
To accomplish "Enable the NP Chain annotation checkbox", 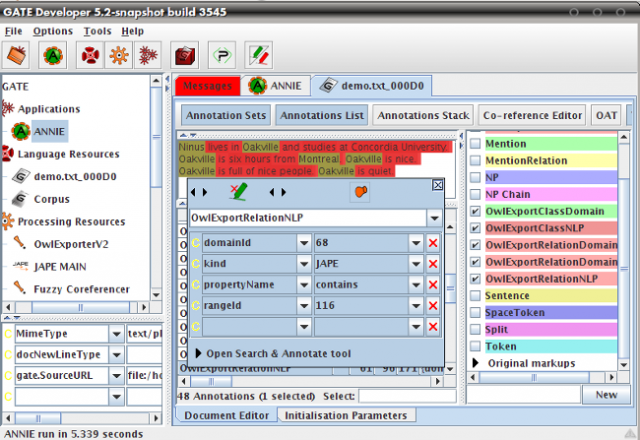I will pyautogui.click(x=475, y=194).
